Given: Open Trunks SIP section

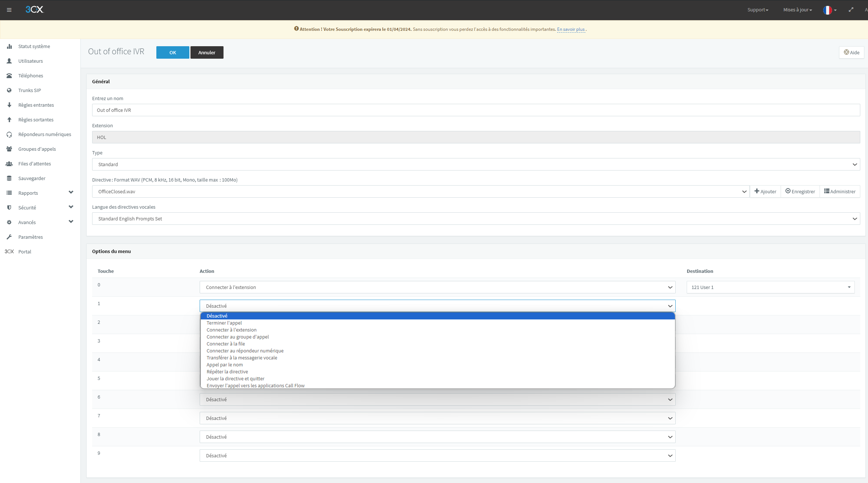Looking at the screenshot, I should (30, 90).
